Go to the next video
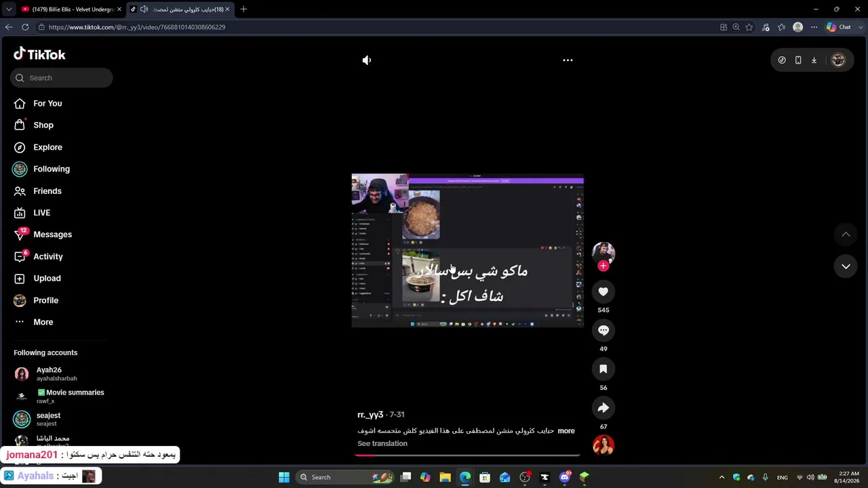The image size is (868, 488). [846, 266]
